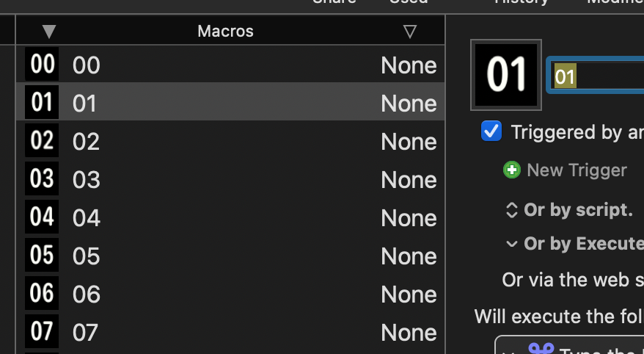
Task: Click the 00 macro icon in the list
Action: click(x=43, y=65)
